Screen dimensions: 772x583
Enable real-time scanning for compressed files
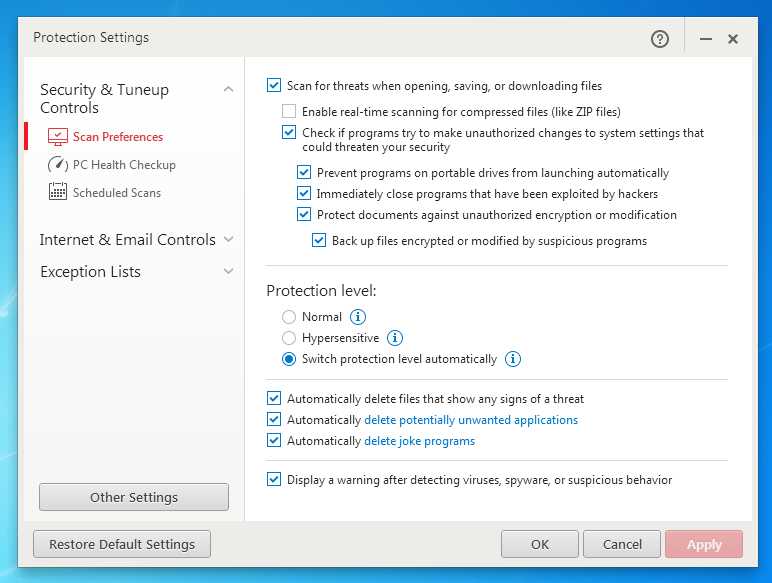289,112
